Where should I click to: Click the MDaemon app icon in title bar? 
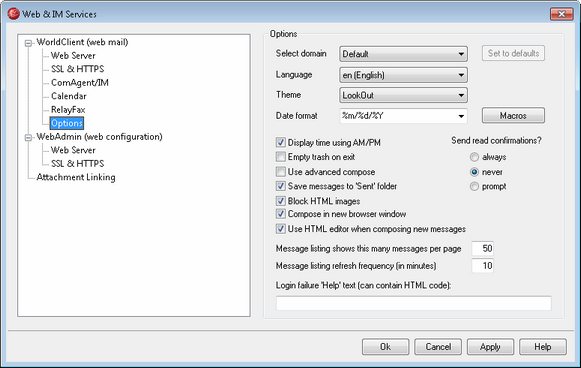coord(14,14)
